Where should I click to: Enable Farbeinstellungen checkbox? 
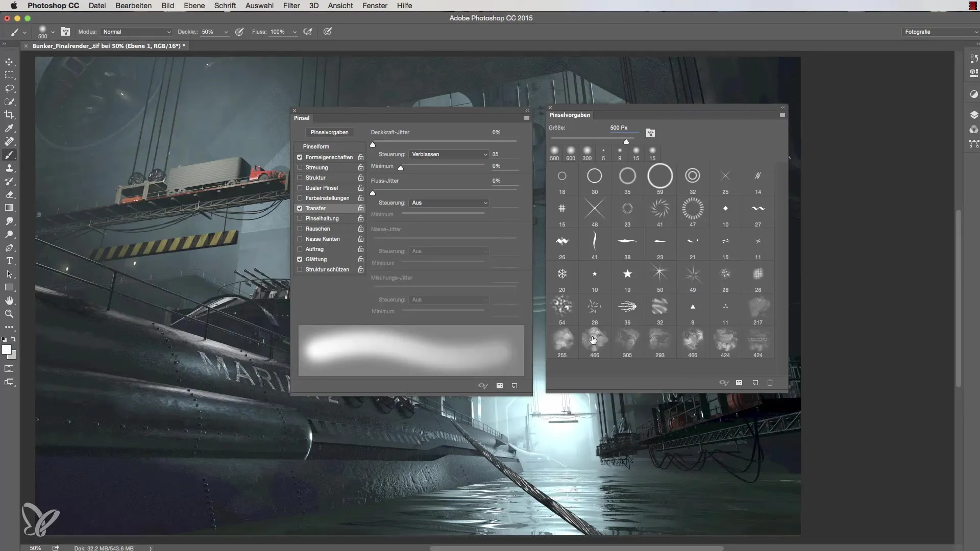300,198
